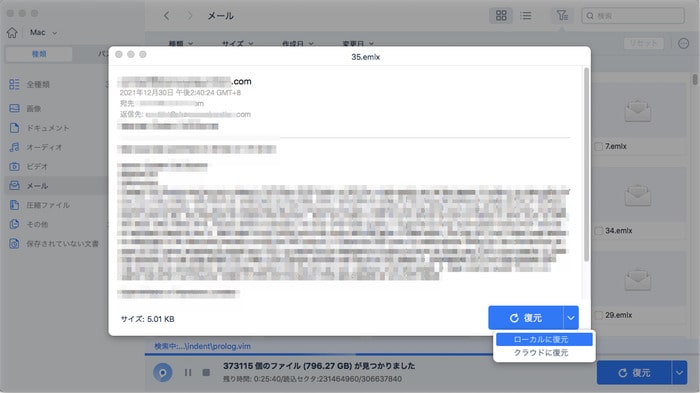Pause the scan in progress
The width and height of the screenshot is (700, 393).
pyautogui.click(x=188, y=372)
